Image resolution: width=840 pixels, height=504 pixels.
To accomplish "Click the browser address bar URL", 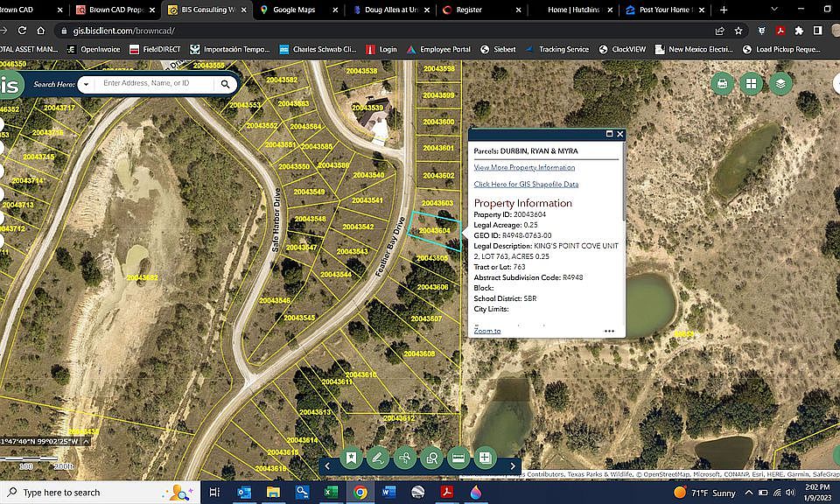I will click(x=124, y=31).
